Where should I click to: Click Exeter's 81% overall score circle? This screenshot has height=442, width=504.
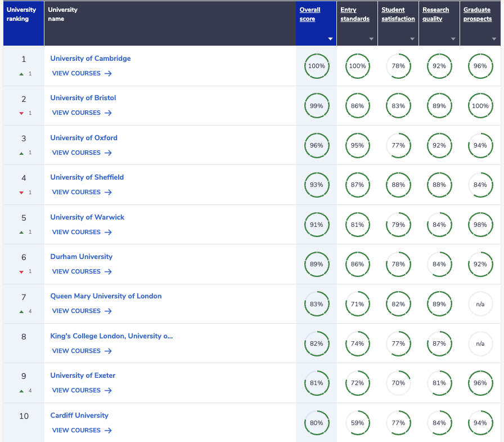[x=317, y=383]
